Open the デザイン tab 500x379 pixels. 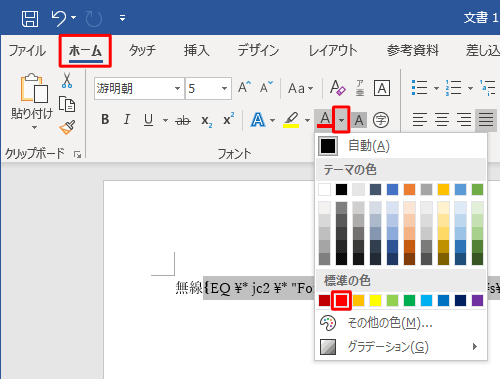[x=258, y=51]
